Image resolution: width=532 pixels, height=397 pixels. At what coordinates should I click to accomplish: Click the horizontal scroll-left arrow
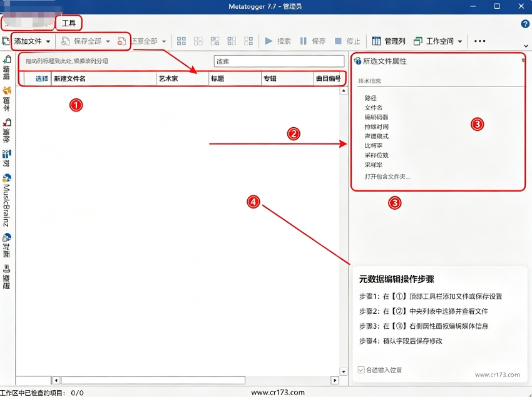(56, 380)
